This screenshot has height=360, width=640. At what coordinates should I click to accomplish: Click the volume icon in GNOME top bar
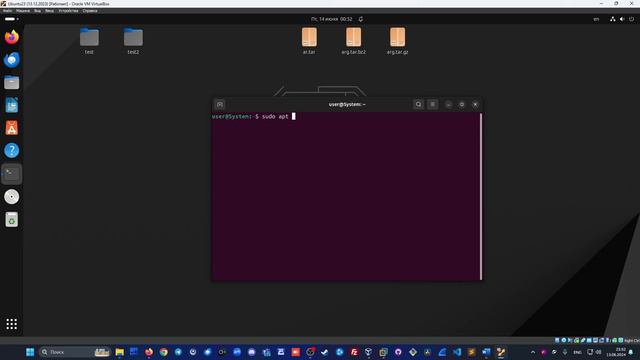point(622,19)
